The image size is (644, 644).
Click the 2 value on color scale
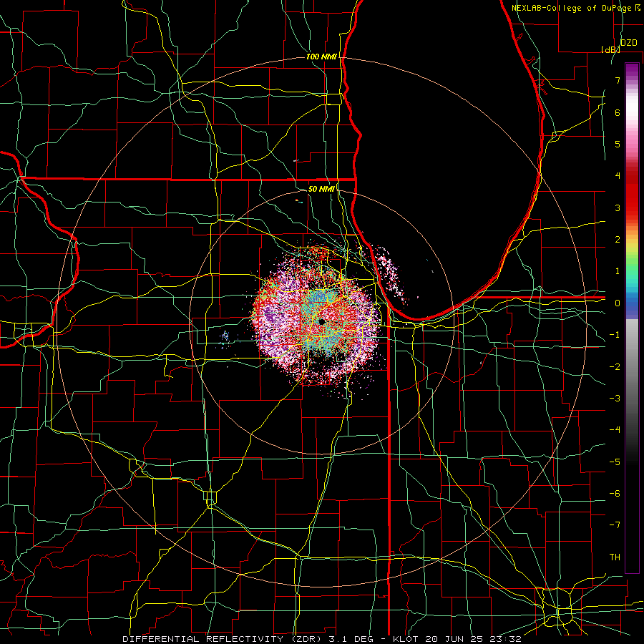[x=618, y=240]
